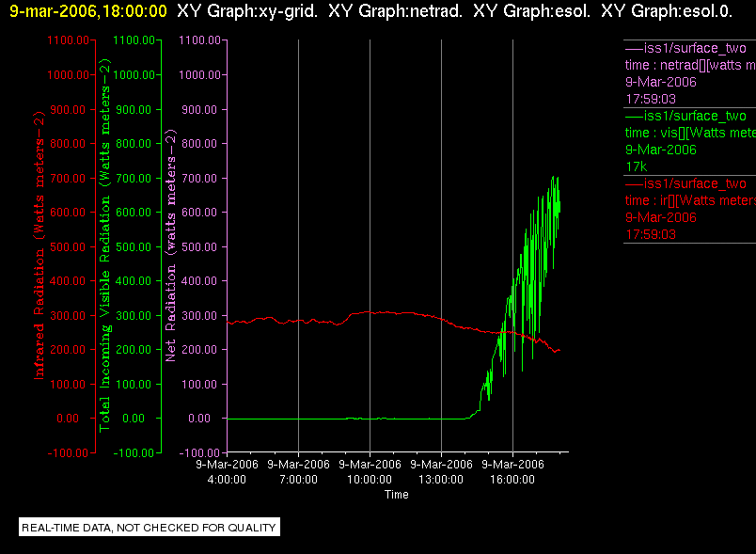Click the Net Radiation axis label
The height and width of the screenshot is (554, 756).
click(x=171, y=245)
